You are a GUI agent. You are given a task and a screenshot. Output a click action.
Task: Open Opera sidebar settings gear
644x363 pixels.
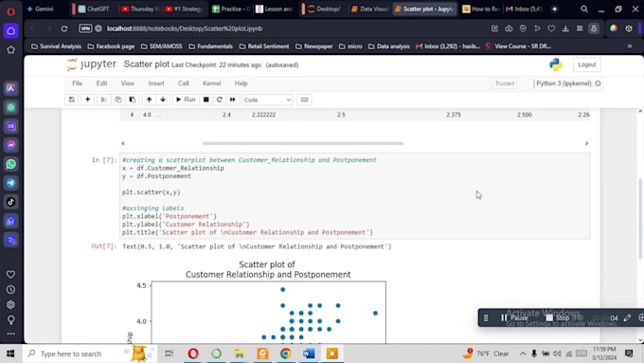pos(11,304)
